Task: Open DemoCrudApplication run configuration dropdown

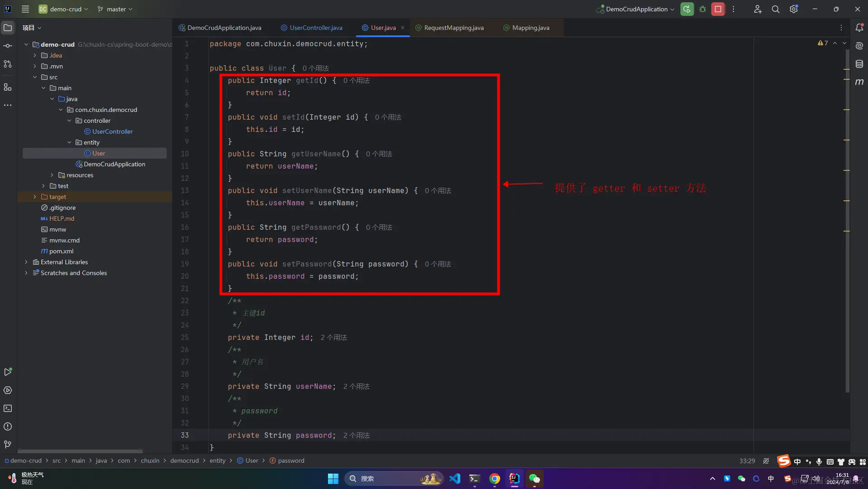Action: click(x=636, y=9)
